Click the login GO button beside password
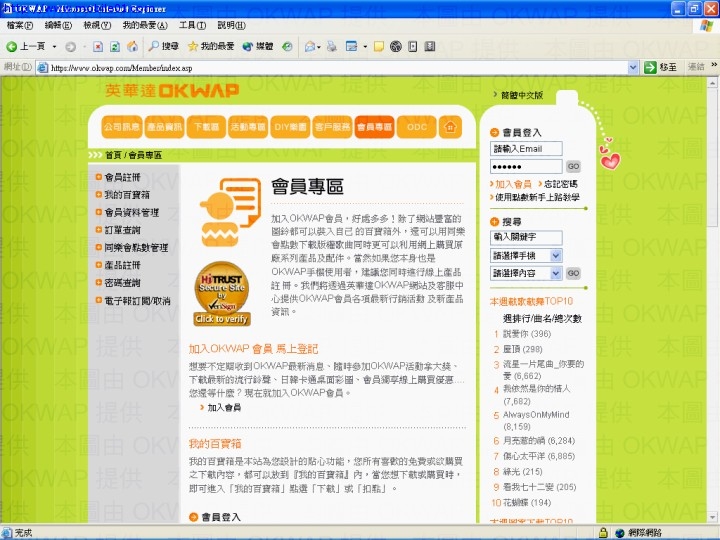 coord(573,166)
